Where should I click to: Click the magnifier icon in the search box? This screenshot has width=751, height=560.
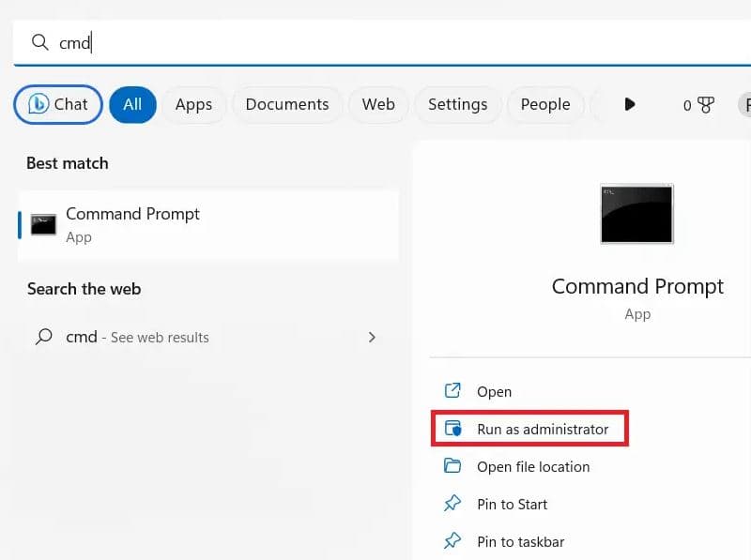coord(39,43)
